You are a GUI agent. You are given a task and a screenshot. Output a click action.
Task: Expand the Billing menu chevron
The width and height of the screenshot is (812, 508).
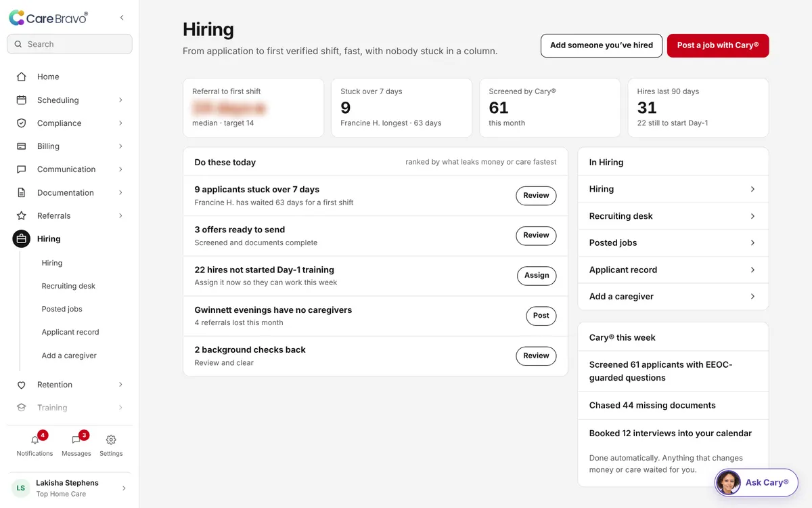pos(121,146)
